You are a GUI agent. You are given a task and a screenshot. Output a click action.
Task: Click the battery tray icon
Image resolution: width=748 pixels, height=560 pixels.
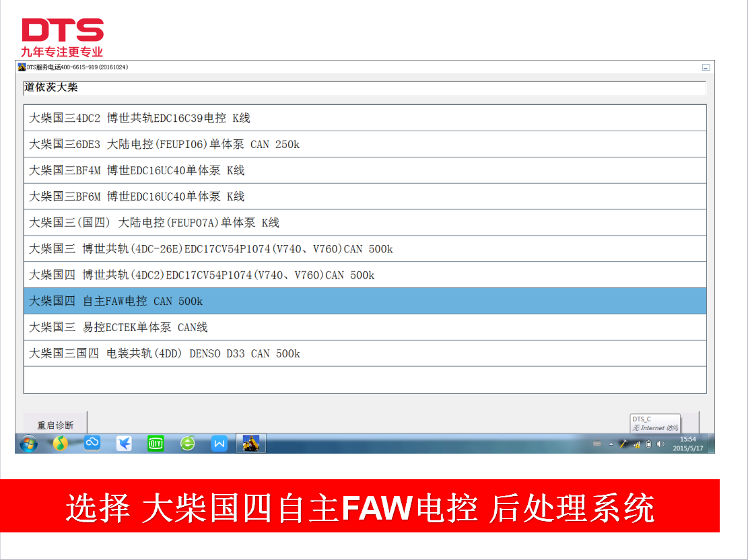tap(648, 444)
